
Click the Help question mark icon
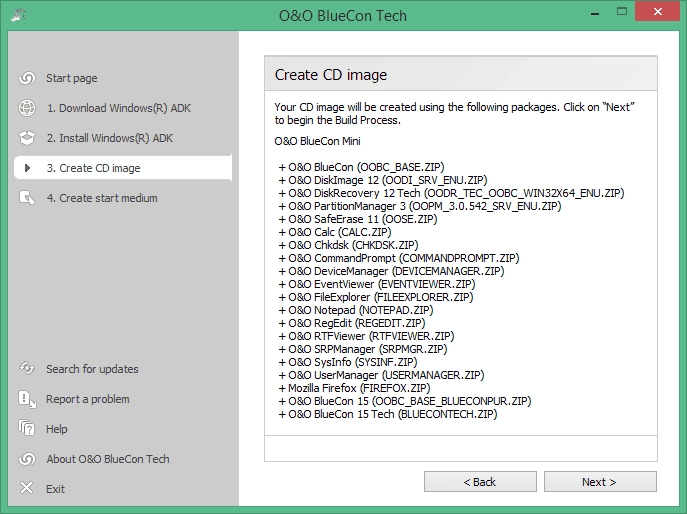click(27, 429)
